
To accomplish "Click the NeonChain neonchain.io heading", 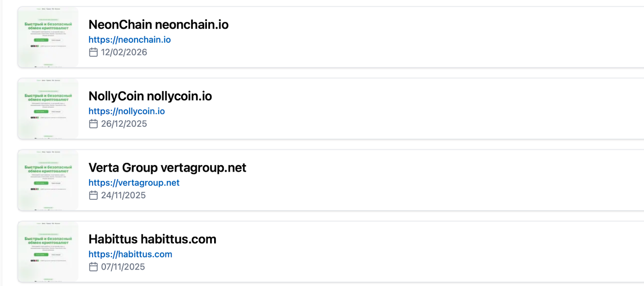I will pos(159,25).
